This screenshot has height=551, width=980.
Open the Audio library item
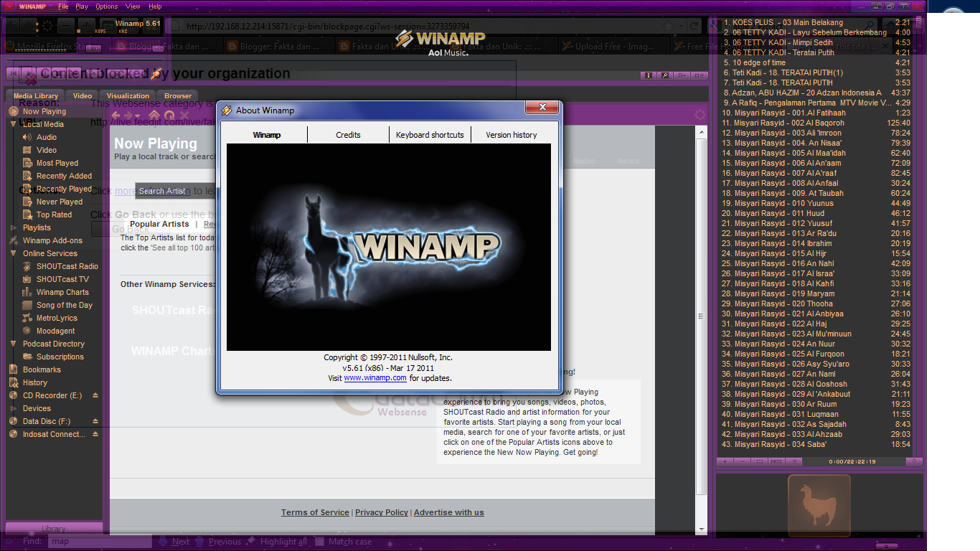click(x=47, y=137)
